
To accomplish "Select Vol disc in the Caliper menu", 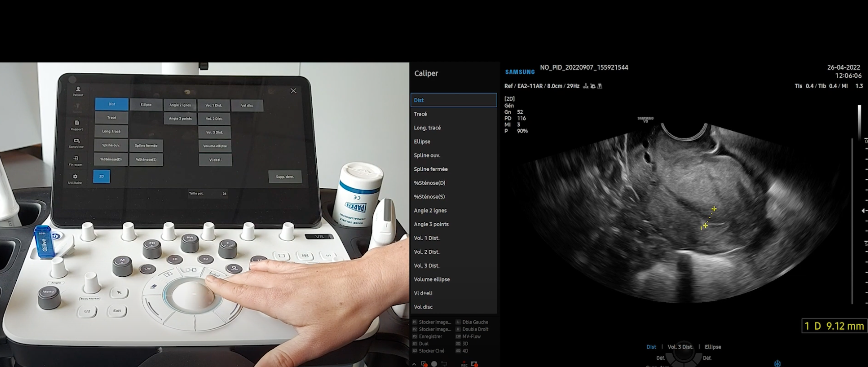I will tap(454, 306).
